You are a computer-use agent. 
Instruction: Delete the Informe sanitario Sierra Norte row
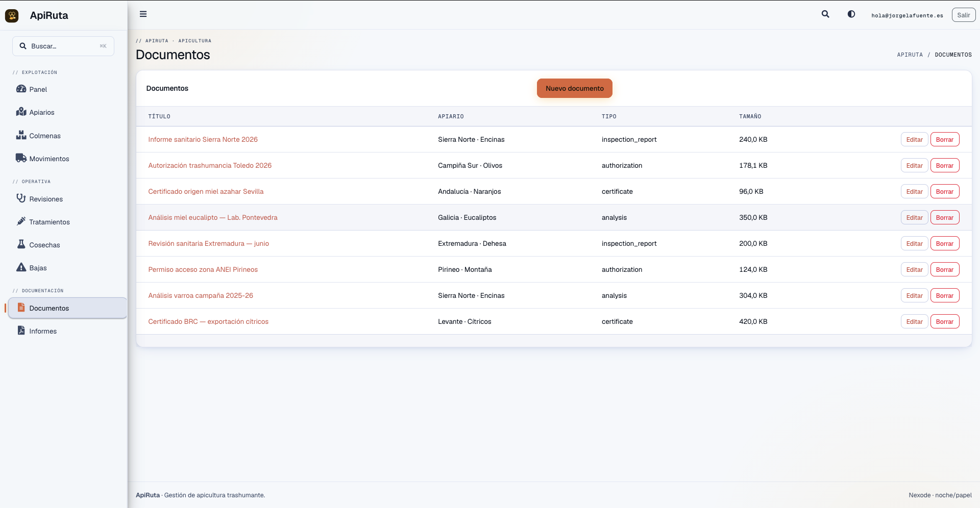(945, 139)
